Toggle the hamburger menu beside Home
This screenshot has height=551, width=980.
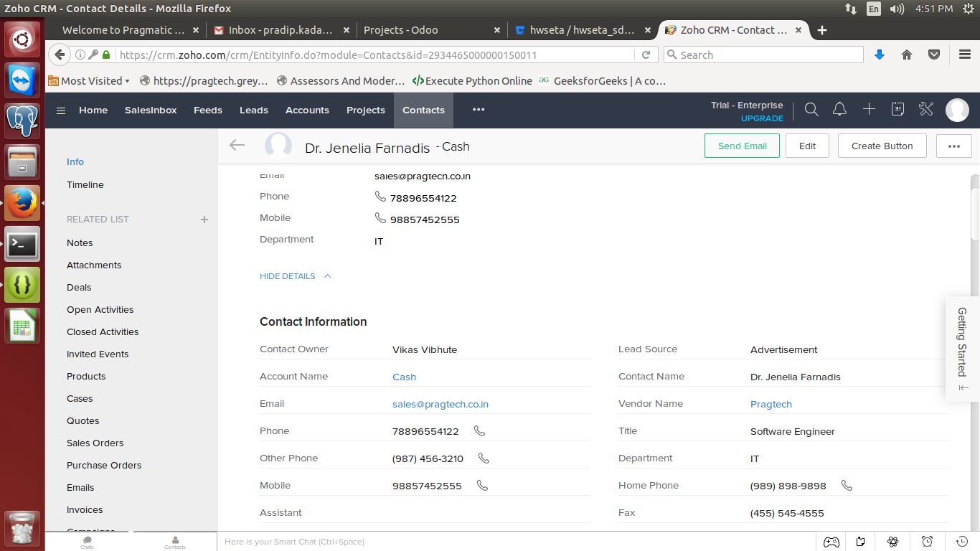point(61,110)
